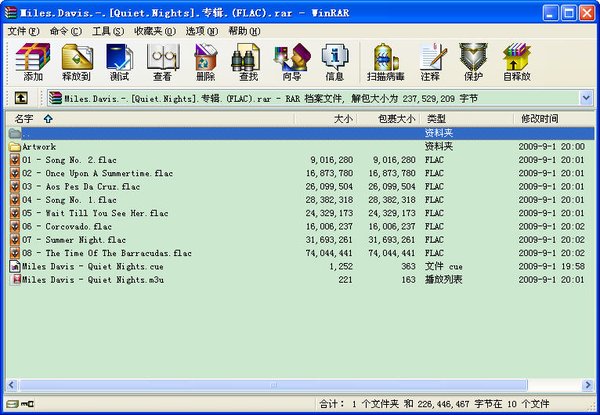Image resolution: width=600 pixels, height=415 pixels.
Task: Click size value 74,044,441 in 大小 column
Action: [x=329, y=253]
